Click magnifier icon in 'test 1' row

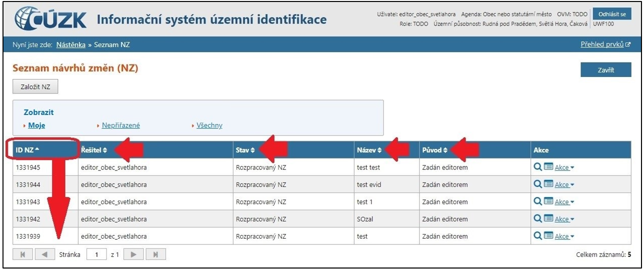(538, 201)
